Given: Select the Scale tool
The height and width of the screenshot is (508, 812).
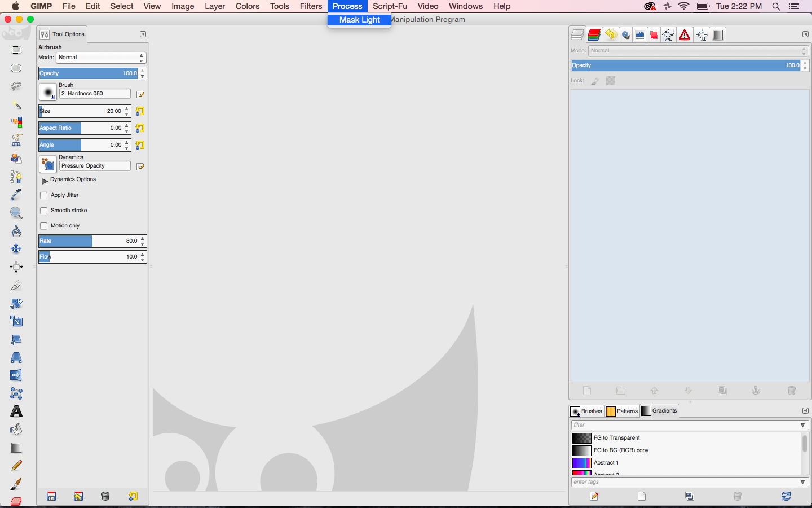Looking at the screenshot, I should tap(16, 321).
